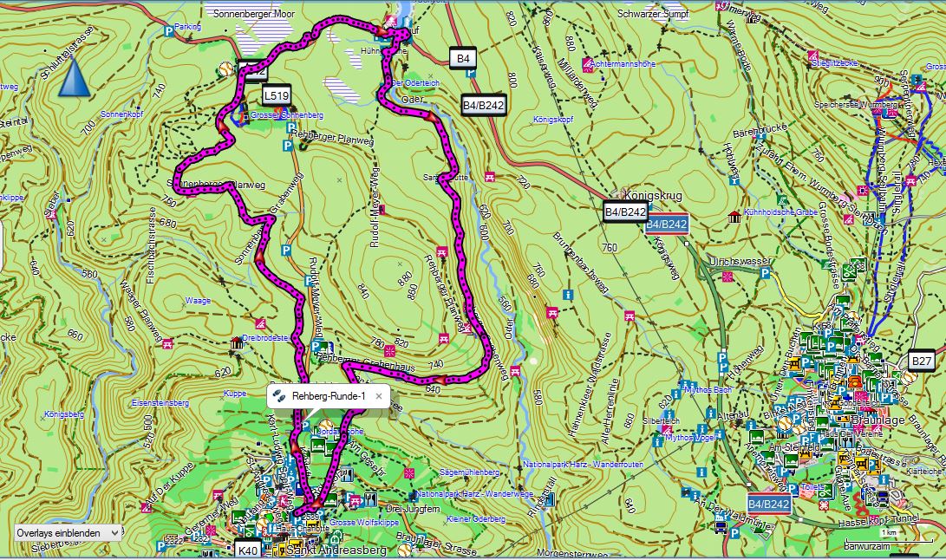The width and height of the screenshot is (946, 560).
Task: Select the Kühnholdsche Grube museum icon
Action: click(735, 216)
